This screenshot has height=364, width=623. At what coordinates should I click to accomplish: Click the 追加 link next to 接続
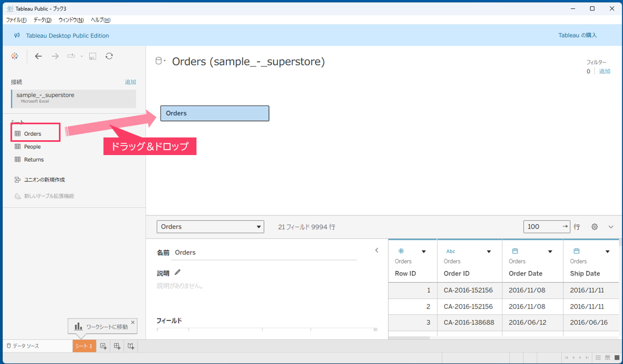pos(130,82)
